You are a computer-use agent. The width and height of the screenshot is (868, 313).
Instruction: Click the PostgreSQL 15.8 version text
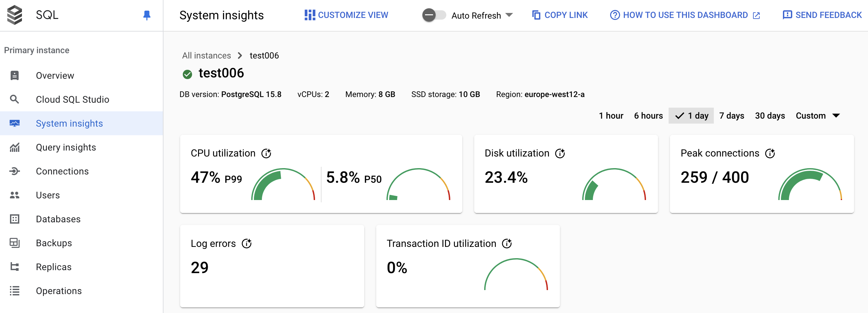click(251, 94)
